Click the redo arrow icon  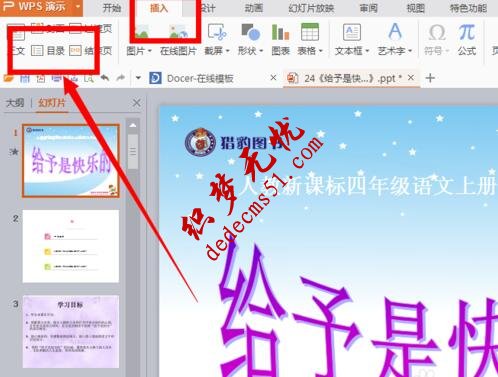coord(121,78)
